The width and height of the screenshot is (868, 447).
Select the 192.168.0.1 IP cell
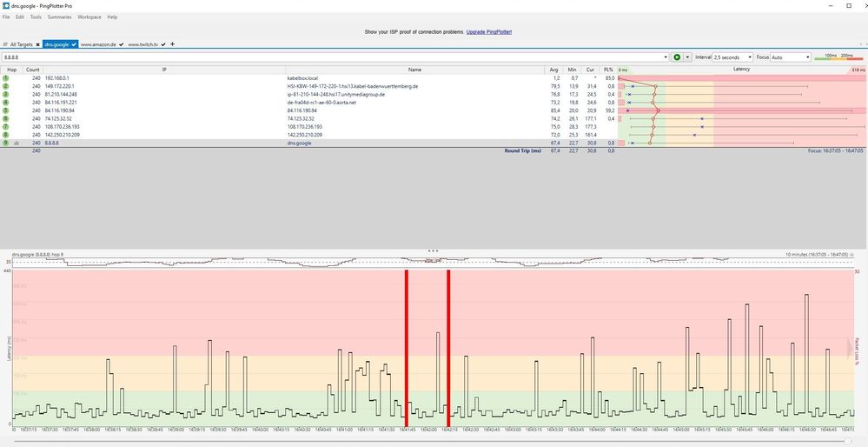pos(57,78)
